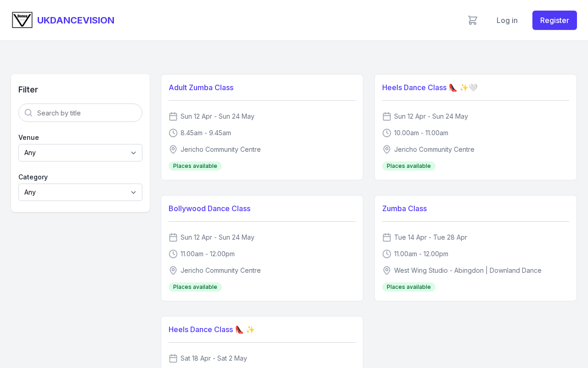Click calendar icon on Adult Zumba Class card
The image size is (588, 368).
(173, 116)
